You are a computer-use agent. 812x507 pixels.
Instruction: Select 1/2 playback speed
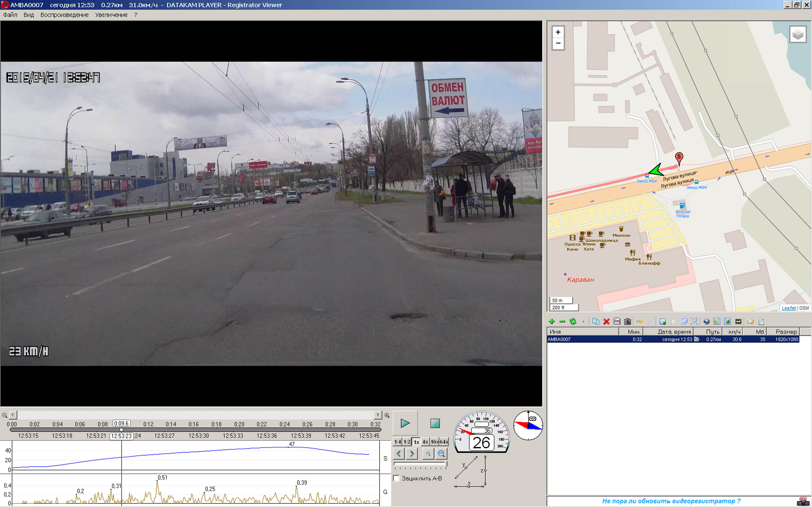coord(407,442)
